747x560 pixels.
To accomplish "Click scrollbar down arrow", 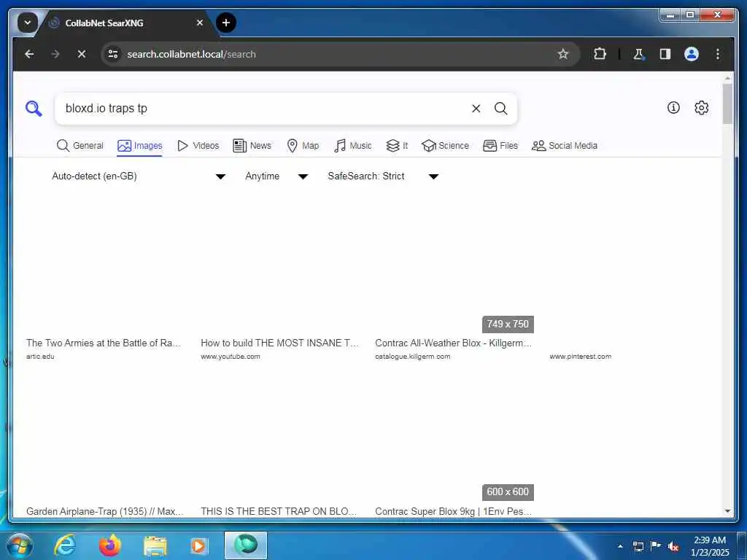I will point(727,511).
